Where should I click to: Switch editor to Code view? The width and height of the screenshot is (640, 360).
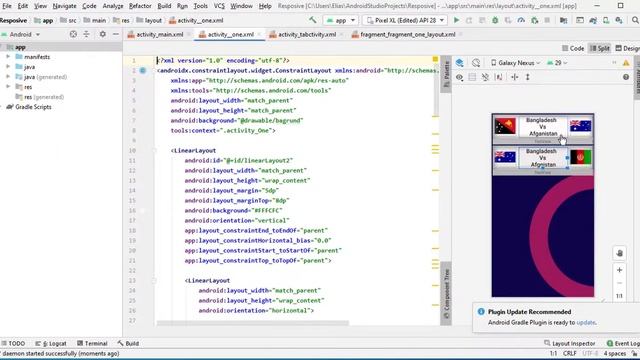pos(573,48)
